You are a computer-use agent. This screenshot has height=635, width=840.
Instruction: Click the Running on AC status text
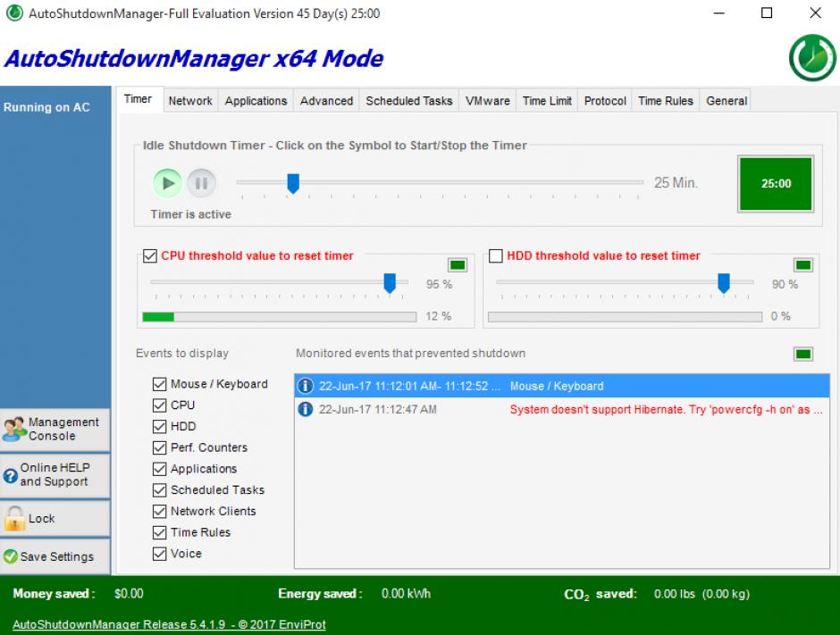coord(46,107)
